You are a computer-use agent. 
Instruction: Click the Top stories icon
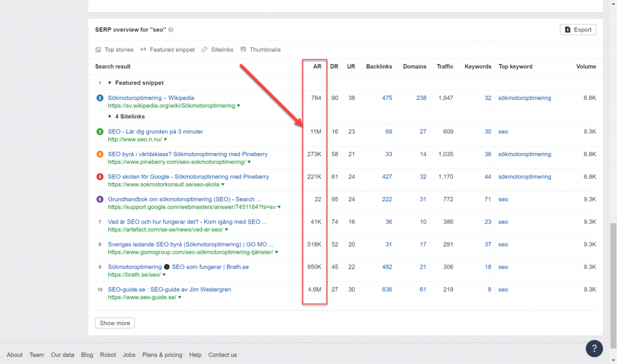98,49
